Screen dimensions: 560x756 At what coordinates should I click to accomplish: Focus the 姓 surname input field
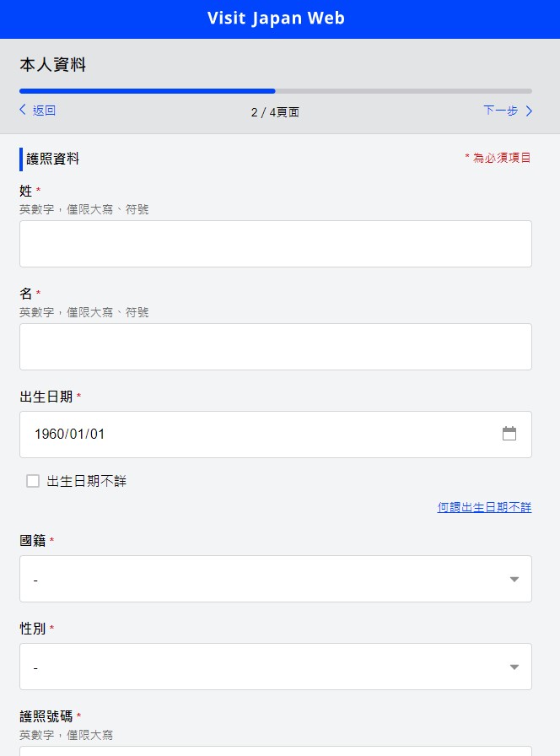tap(275, 244)
